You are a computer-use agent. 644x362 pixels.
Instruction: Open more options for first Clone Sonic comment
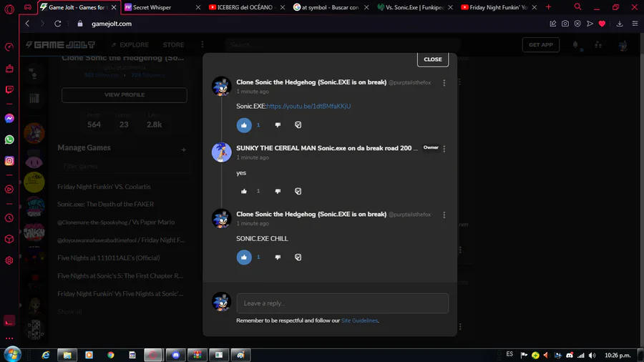click(x=444, y=83)
